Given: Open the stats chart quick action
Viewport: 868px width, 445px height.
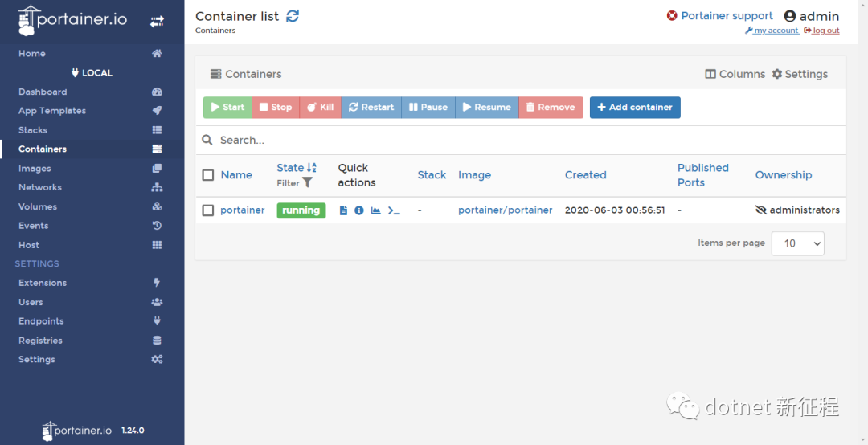Looking at the screenshot, I should point(375,210).
